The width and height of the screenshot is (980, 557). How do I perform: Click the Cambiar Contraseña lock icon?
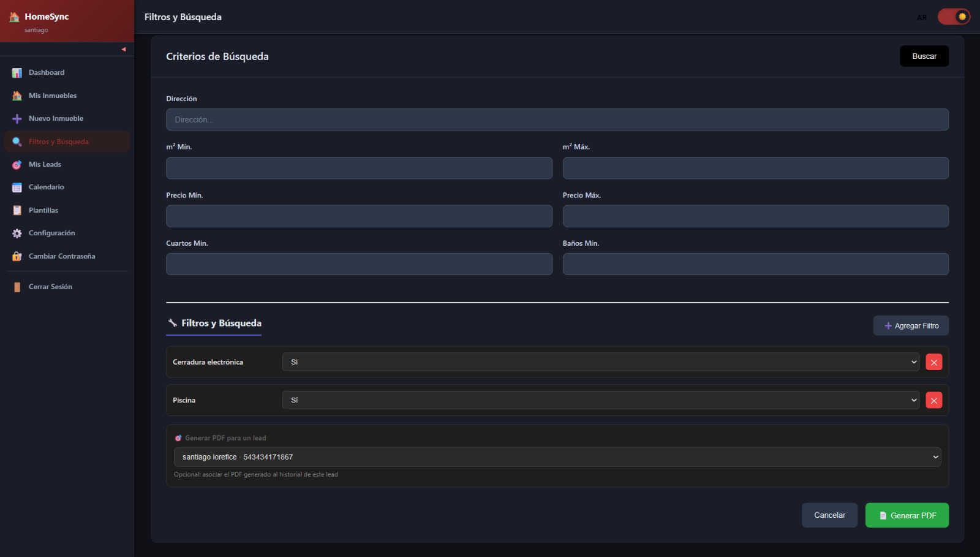[17, 257]
